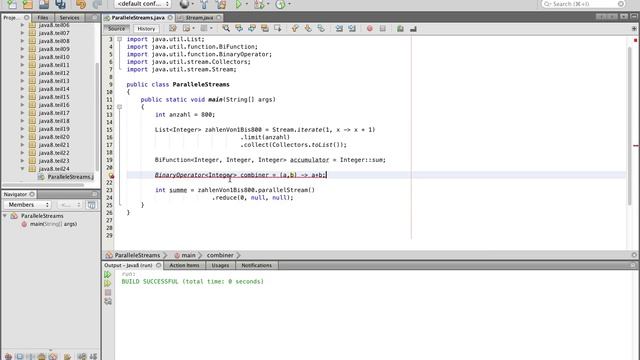Click the Shift Line Left icon
Image resolution: width=640 pixels, height=360 pixels.
(339, 29)
